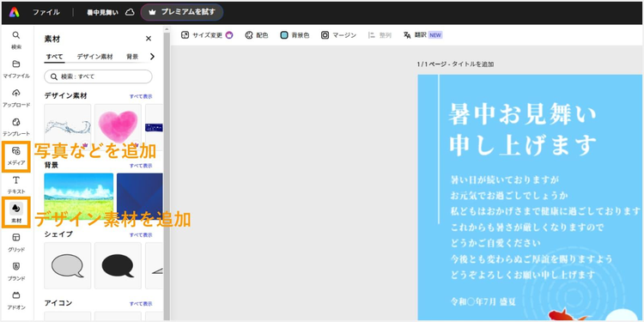
Task: Open the search (検索) sidebar icon
Action: click(16, 39)
